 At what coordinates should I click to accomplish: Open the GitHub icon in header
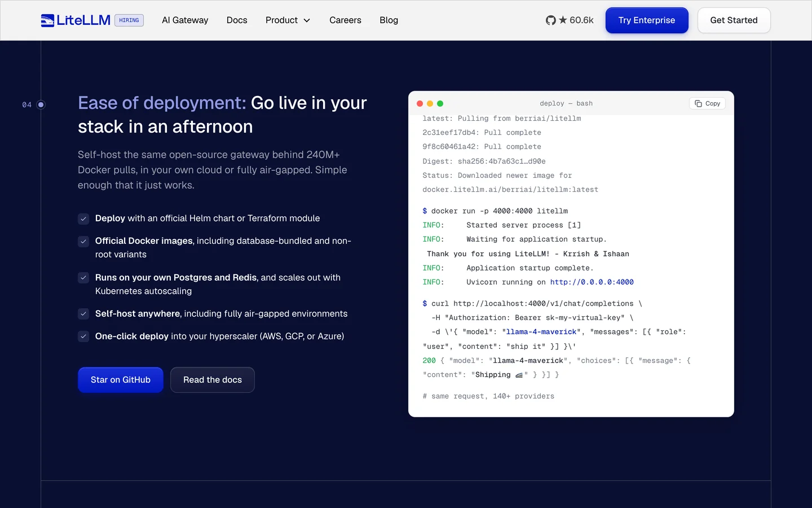(x=551, y=20)
